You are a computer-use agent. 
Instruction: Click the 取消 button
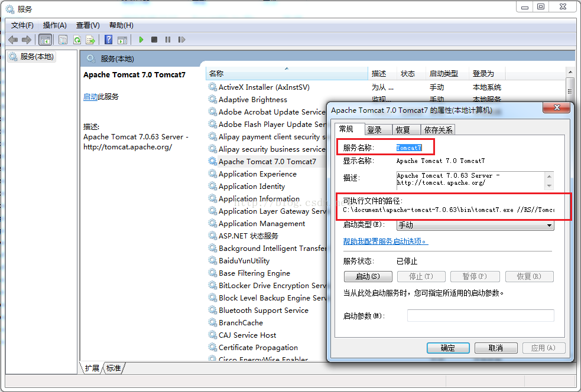click(496, 348)
